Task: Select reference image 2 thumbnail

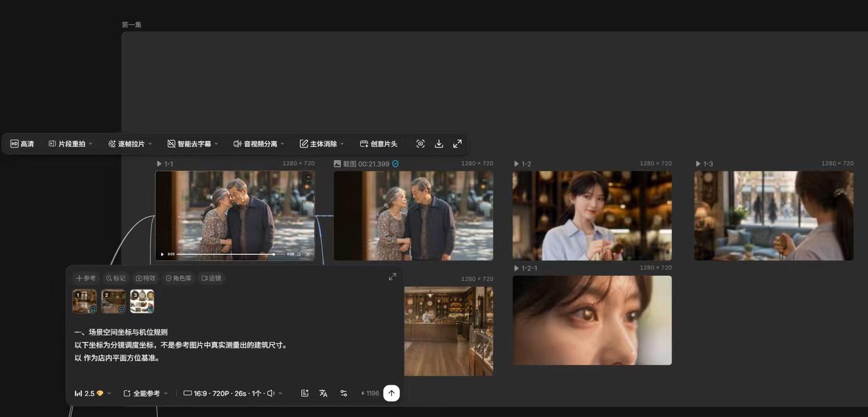Action: [113, 301]
